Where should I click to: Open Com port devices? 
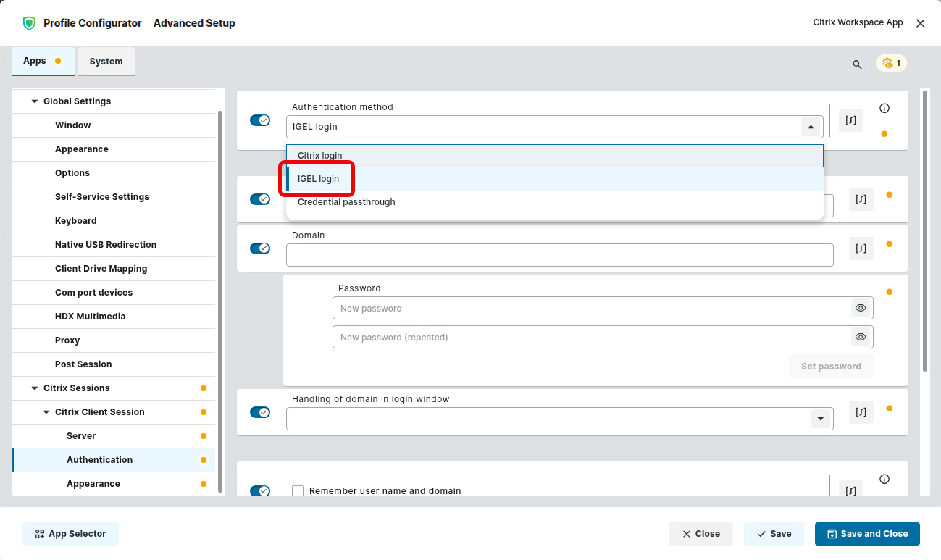[114, 293]
